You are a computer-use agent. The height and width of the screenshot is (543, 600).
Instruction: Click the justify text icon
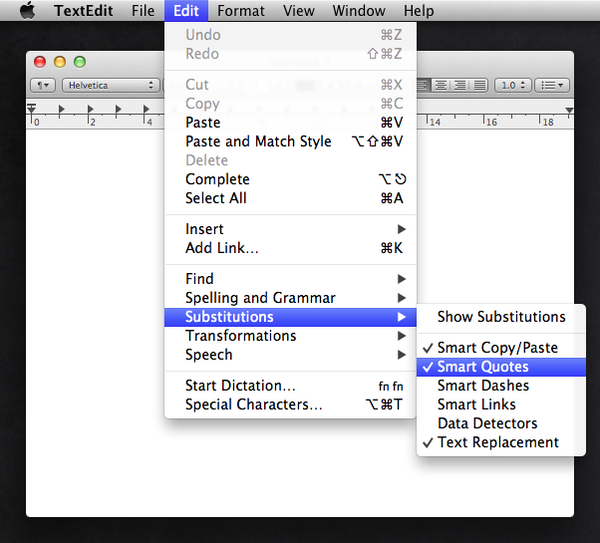(x=479, y=85)
